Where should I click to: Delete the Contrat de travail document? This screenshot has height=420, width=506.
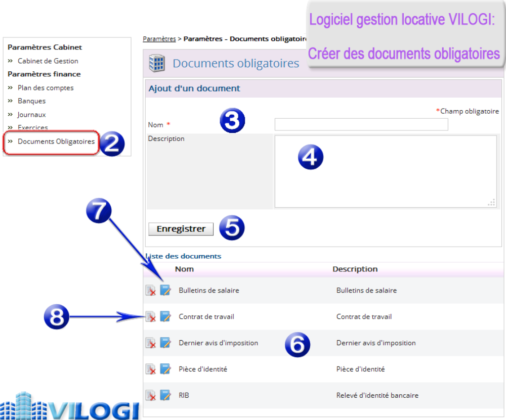[x=151, y=316]
